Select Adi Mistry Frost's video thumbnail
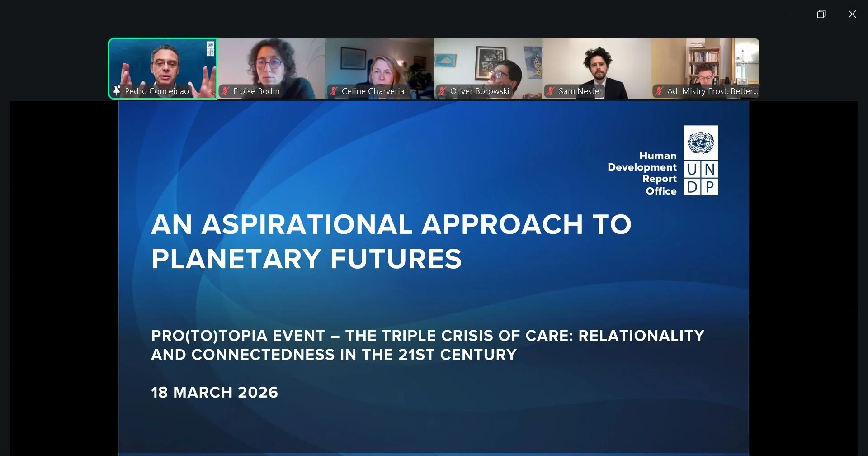The height and width of the screenshot is (456, 868). point(705,68)
